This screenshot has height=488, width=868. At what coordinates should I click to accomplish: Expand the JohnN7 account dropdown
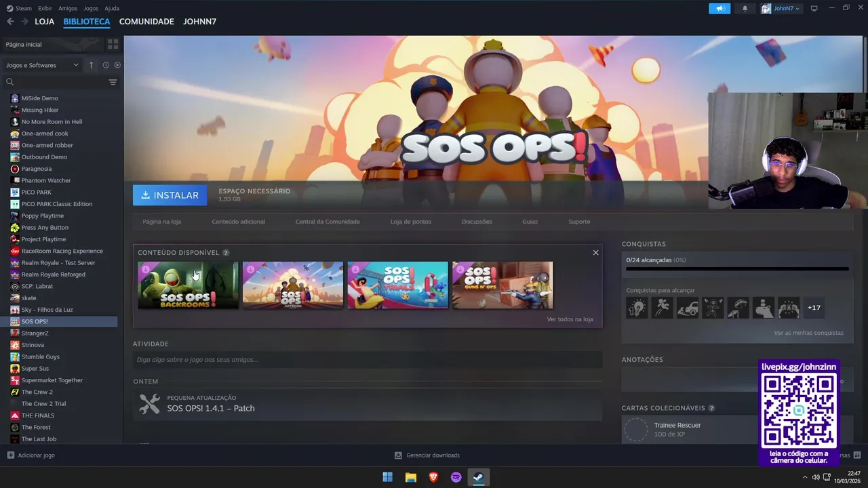point(781,8)
